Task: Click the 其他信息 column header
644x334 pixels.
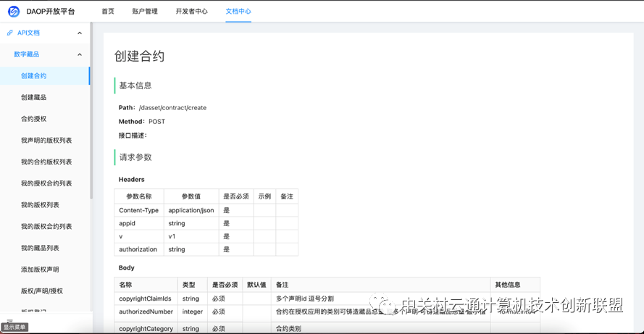Action: click(x=516, y=285)
